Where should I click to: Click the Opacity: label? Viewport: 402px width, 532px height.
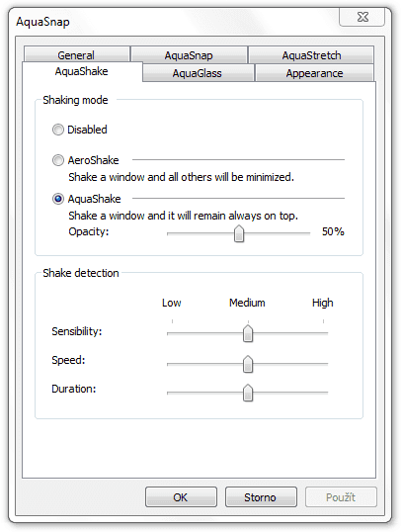click(x=89, y=231)
